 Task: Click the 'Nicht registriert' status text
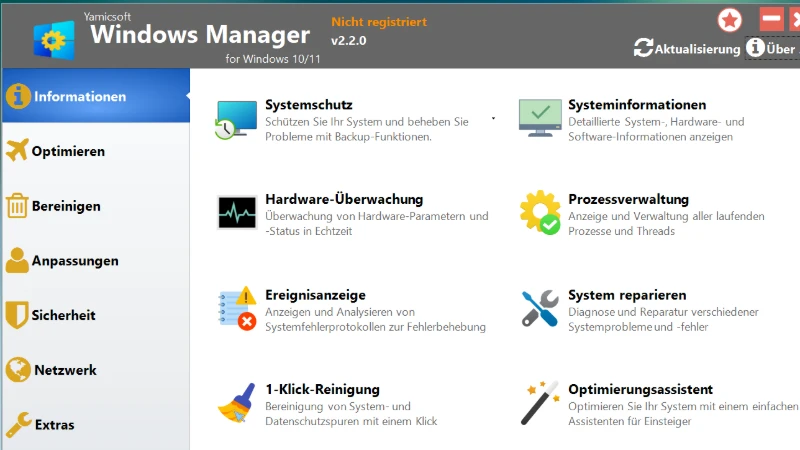click(x=379, y=22)
